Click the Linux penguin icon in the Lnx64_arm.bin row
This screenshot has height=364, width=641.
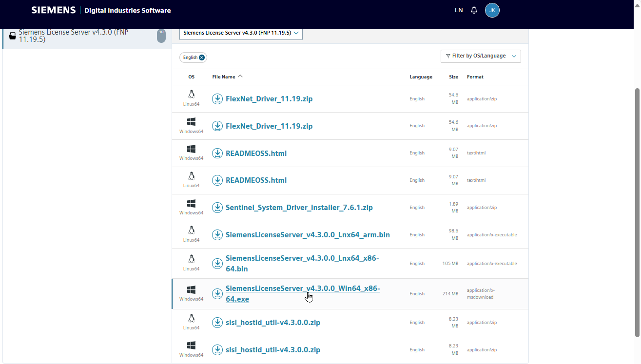[x=191, y=230]
